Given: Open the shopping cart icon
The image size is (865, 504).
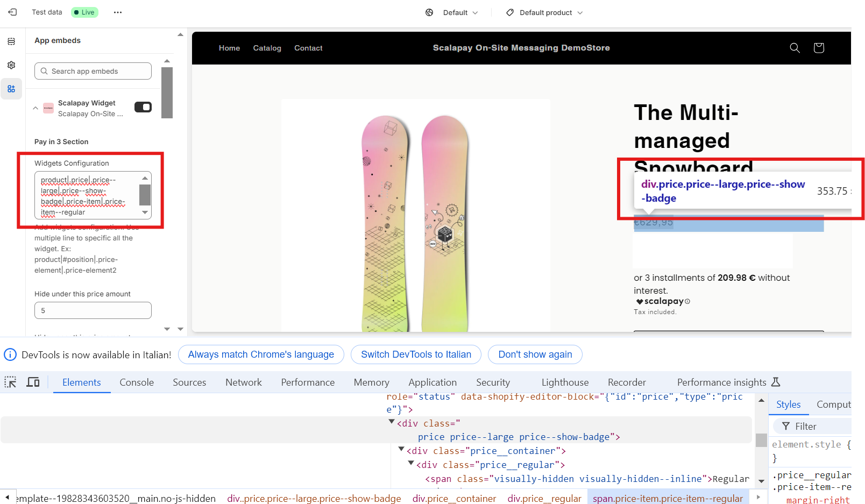Looking at the screenshot, I should point(819,48).
